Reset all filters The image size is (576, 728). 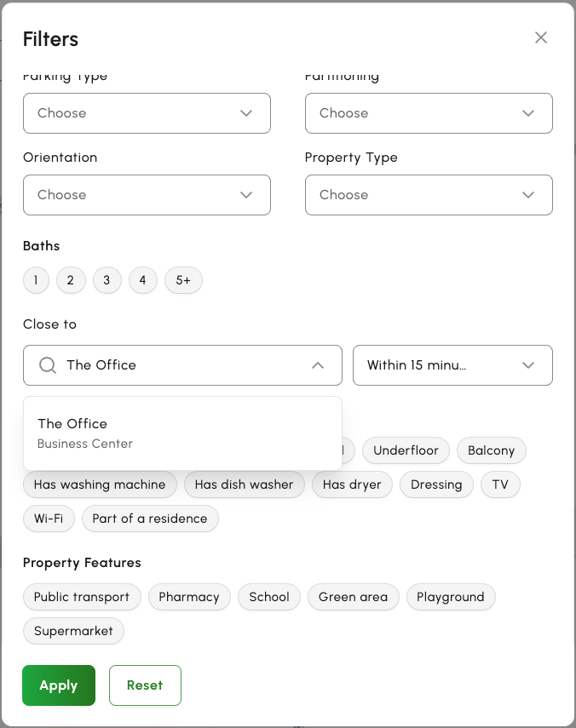coord(145,685)
